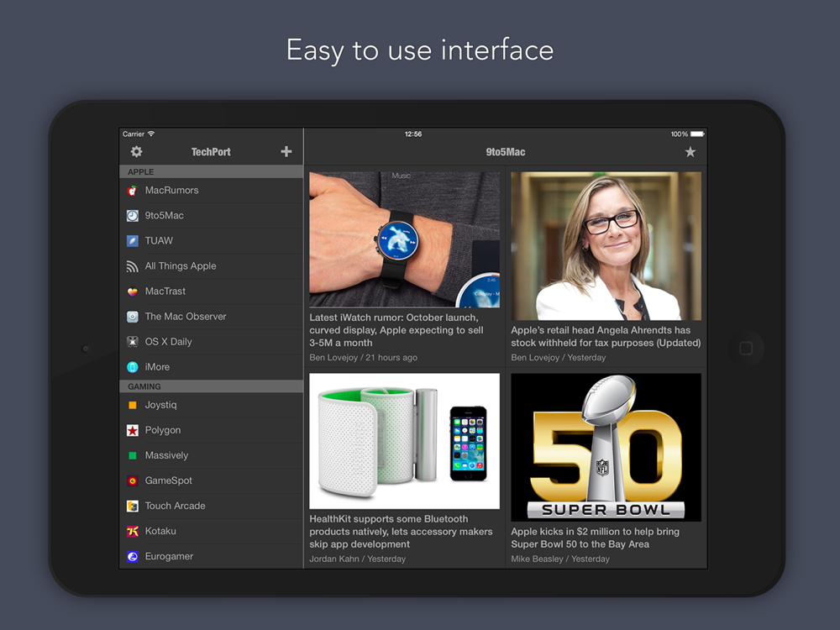Tap the TUAW feed icon
The width and height of the screenshot is (840, 630).
tap(133, 240)
